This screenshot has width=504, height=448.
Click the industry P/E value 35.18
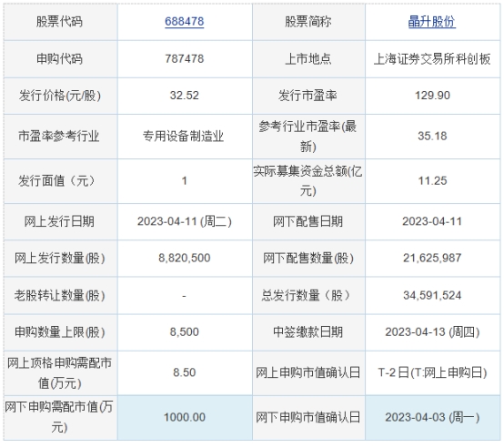coord(432,136)
